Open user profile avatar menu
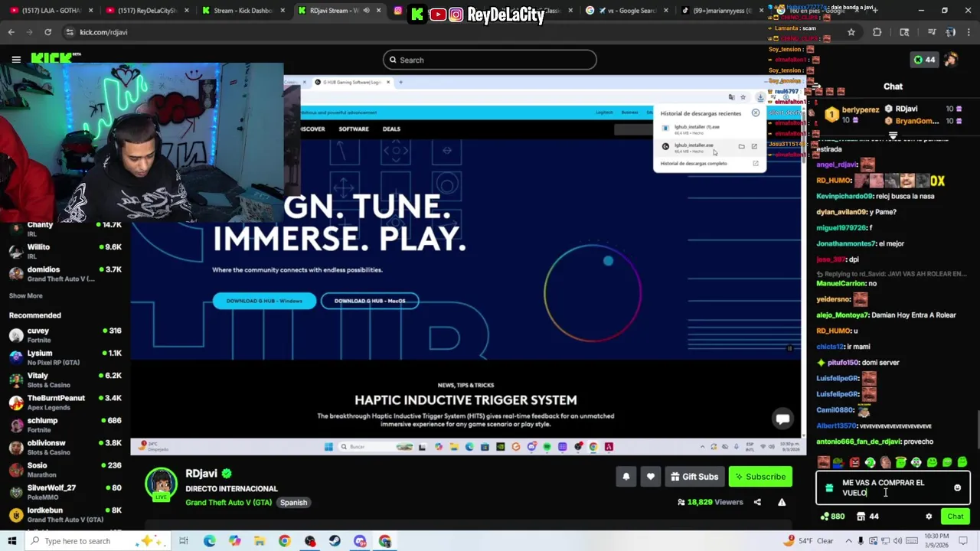 (951, 60)
